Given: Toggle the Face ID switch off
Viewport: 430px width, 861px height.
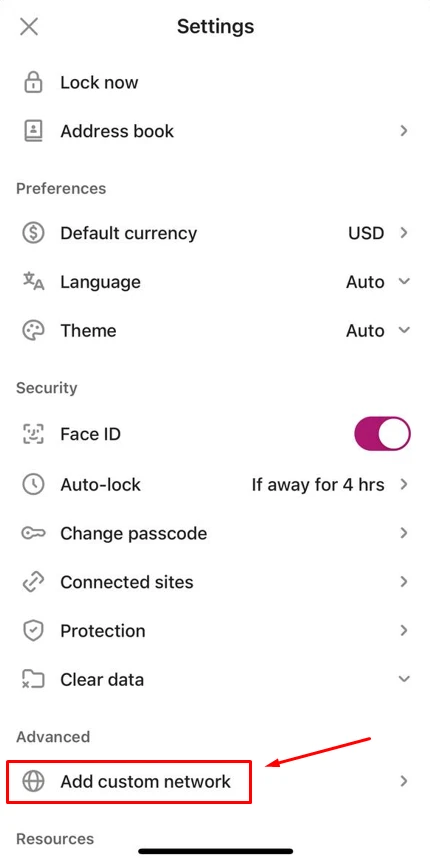Looking at the screenshot, I should pos(382,434).
